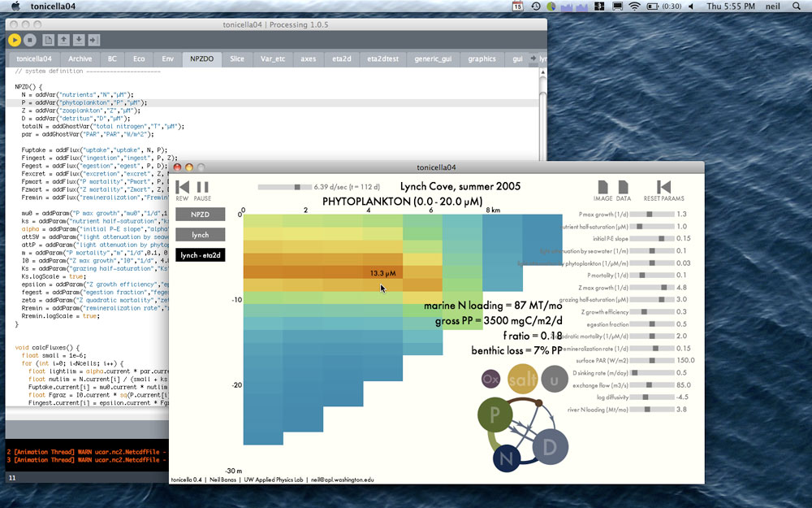Open a sketch using the up-arrow toolbar icon
Image resolution: width=812 pixels, height=508 pixels.
(63, 40)
